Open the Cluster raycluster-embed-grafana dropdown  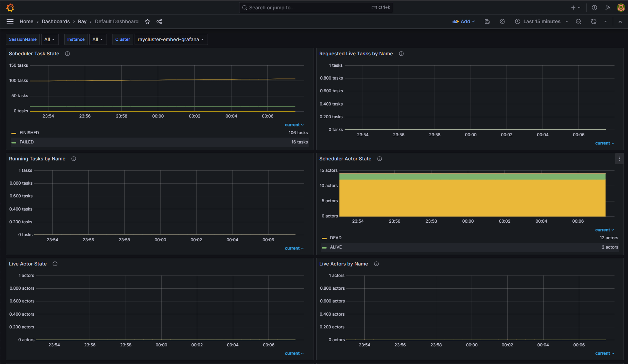(171, 39)
